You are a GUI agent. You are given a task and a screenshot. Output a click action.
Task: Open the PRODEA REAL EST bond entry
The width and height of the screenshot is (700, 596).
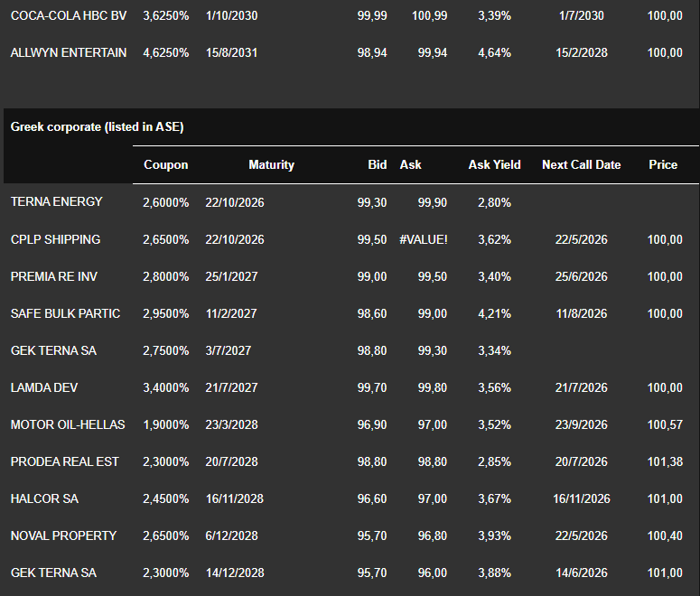pos(64,461)
